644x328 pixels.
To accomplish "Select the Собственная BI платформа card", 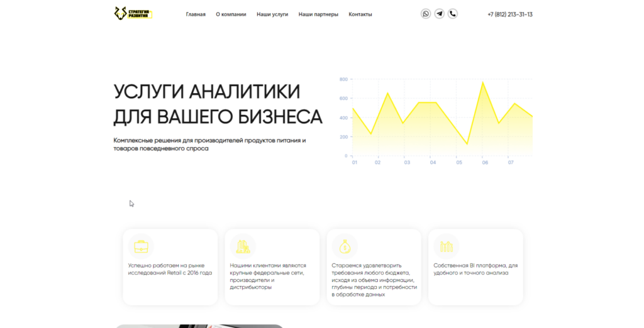I will pos(475,267).
